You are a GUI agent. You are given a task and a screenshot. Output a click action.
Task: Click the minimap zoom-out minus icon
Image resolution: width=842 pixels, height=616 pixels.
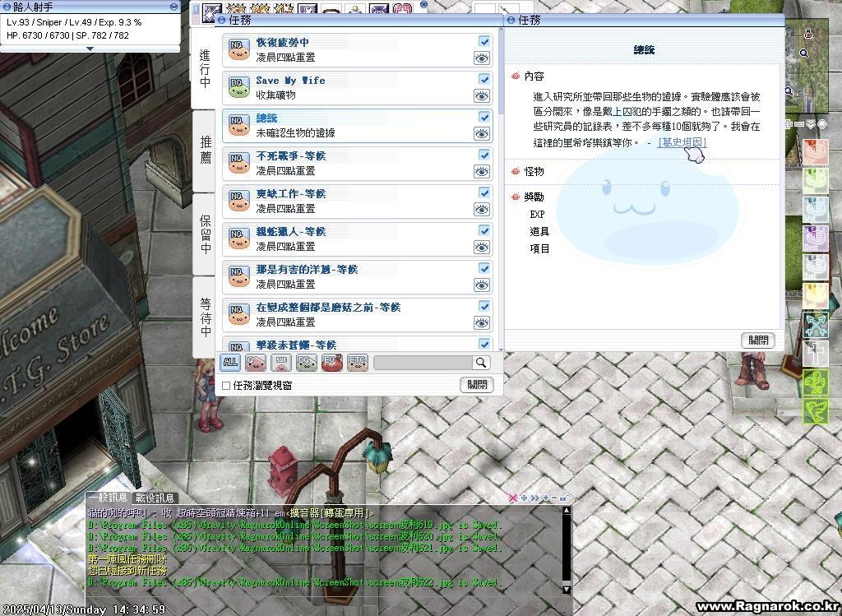click(799, 124)
